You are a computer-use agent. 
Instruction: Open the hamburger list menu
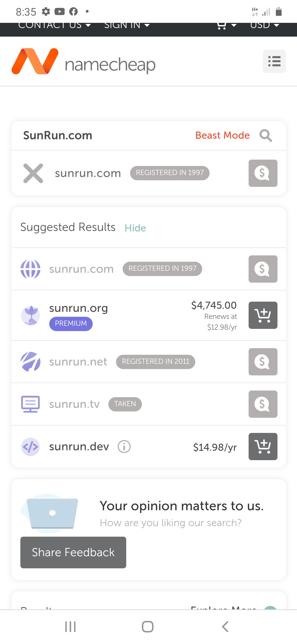[x=274, y=61]
